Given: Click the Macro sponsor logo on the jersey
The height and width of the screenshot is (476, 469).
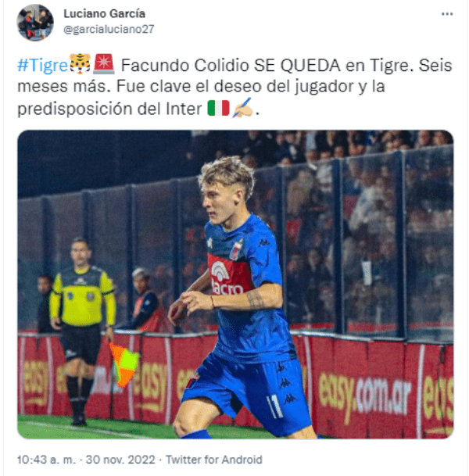Looking at the screenshot, I should [227, 278].
